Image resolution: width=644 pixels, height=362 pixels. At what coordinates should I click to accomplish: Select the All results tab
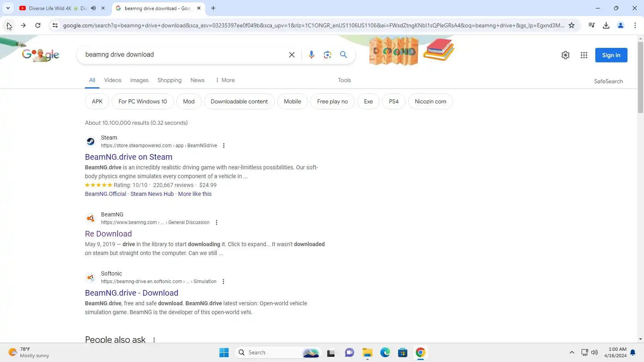point(92,80)
